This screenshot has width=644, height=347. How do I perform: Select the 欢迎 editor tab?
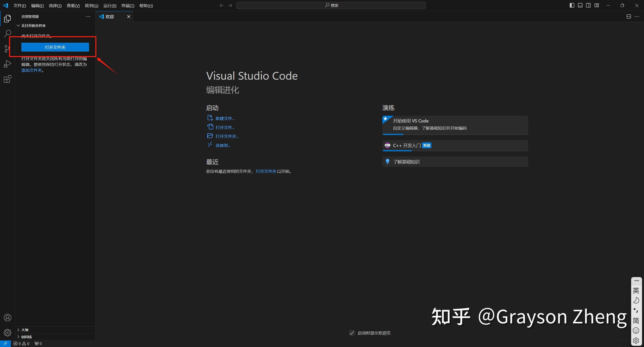coord(114,17)
